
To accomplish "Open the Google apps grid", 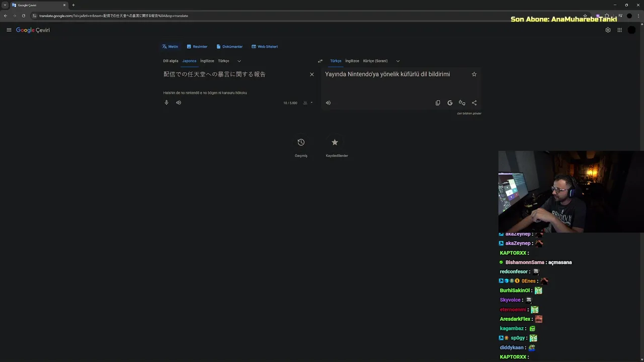I will click(x=619, y=30).
